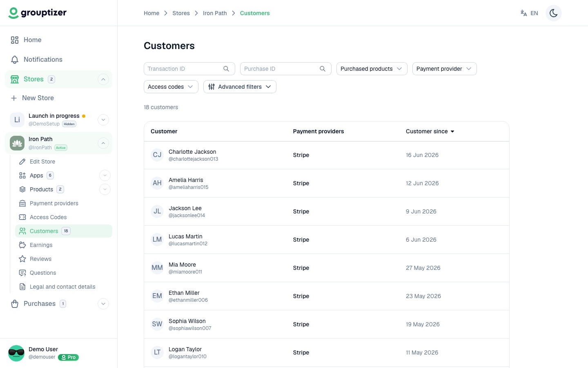Open Legal and contact details page
This screenshot has height=368, width=588.
pyautogui.click(x=62, y=287)
